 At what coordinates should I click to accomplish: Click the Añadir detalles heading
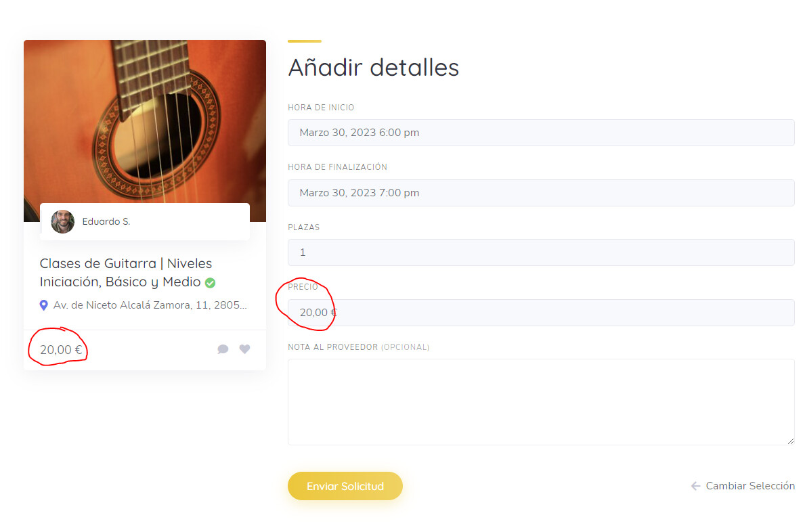[x=374, y=67]
